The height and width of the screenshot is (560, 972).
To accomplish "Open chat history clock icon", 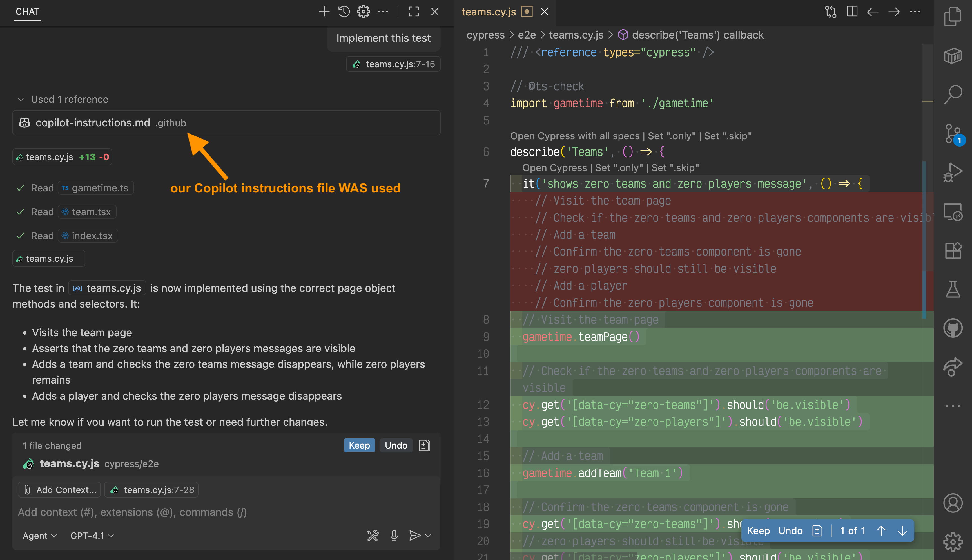I will point(344,12).
